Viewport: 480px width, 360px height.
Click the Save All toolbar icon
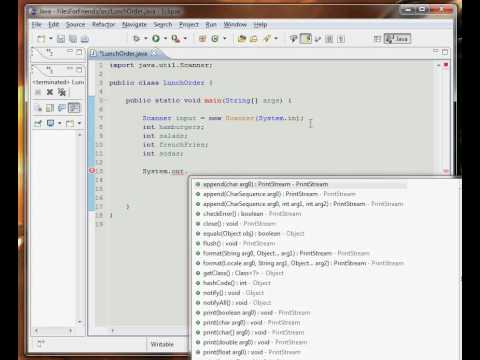point(73,39)
